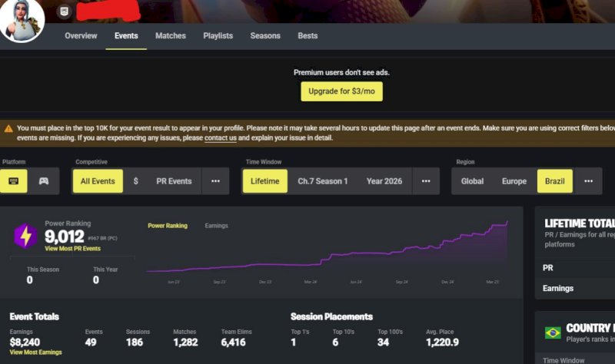Select Year 2026 time window
The width and height of the screenshot is (615, 364).
click(384, 181)
